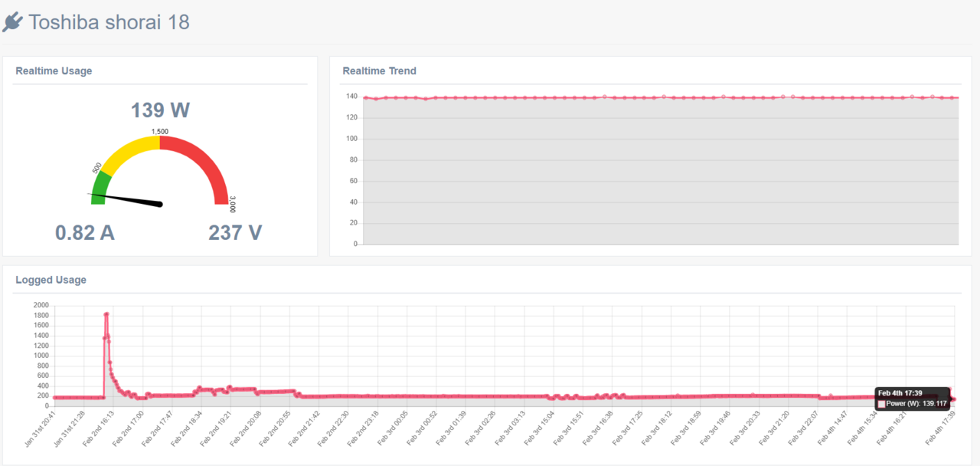Click the 1,500 label atop the gauge
This screenshot has height=466, width=980.
tap(160, 132)
